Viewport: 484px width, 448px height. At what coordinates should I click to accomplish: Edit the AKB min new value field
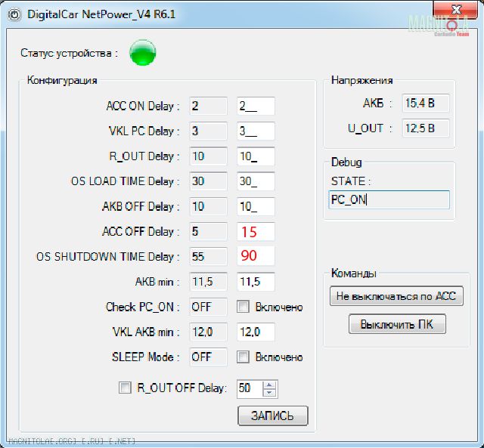tap(256, 282)
